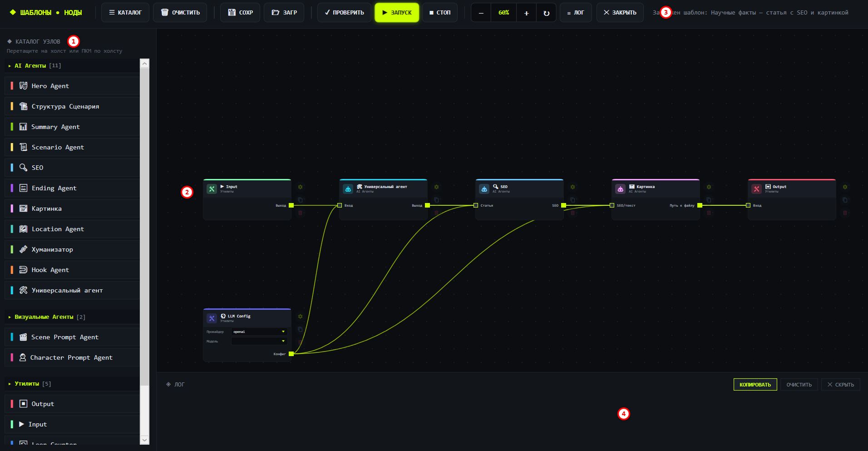Viewport: 868px width, 451px height.
Task: Click the Выход output port of Input node
Action: [291, 205]
